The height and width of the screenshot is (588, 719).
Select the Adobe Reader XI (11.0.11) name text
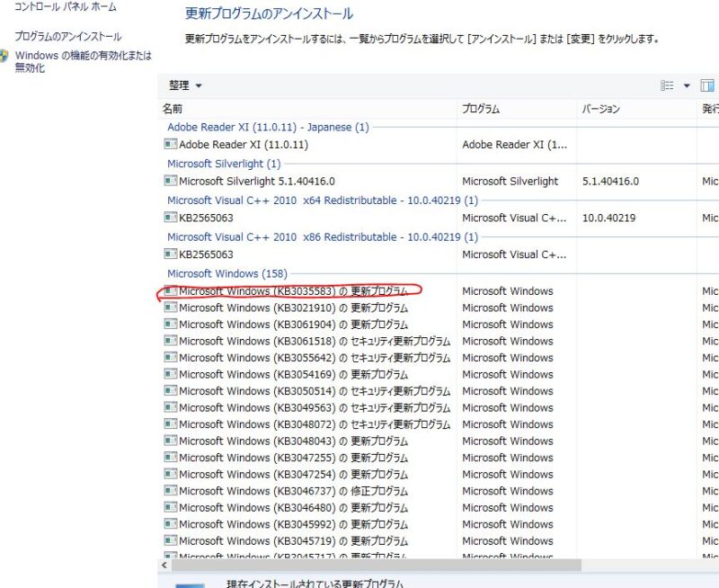tap(244, 145)
